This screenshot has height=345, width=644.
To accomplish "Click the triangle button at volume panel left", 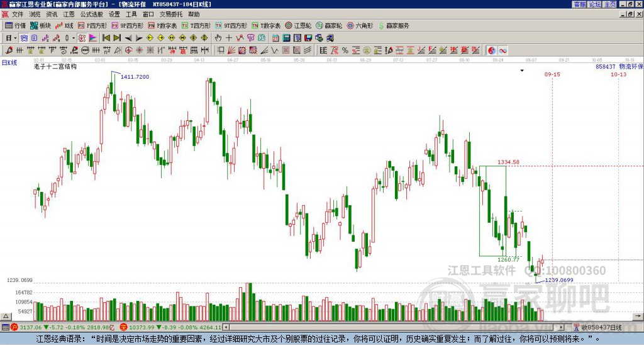I will pos(6,316).
